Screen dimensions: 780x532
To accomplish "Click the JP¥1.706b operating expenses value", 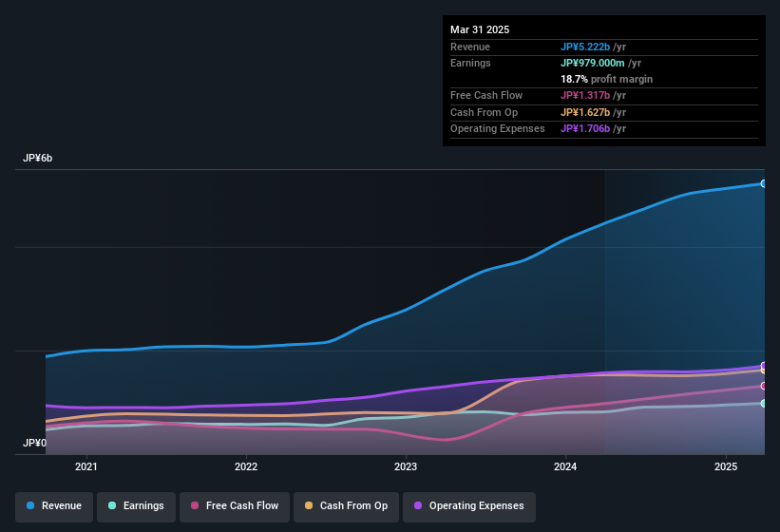I will (x=585, y=129).
